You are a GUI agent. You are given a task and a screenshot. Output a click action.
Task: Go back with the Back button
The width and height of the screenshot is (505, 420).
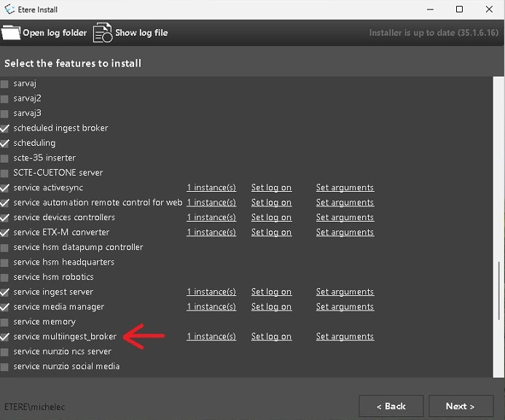tap(391, 406)
